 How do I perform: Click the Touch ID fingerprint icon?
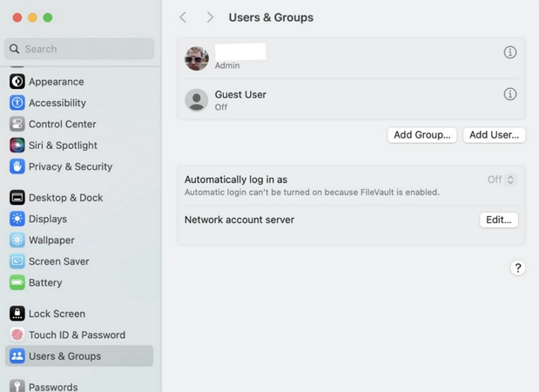pos(17,335)
